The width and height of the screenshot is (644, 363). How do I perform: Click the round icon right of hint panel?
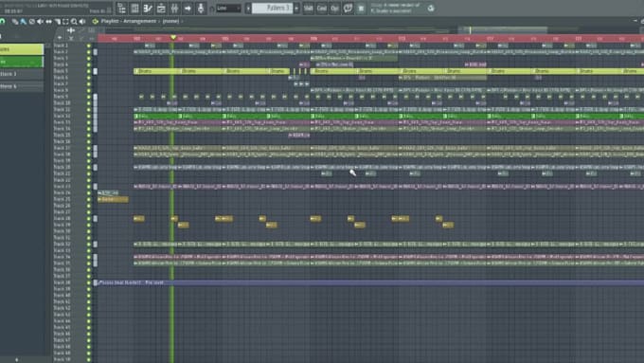430,9
